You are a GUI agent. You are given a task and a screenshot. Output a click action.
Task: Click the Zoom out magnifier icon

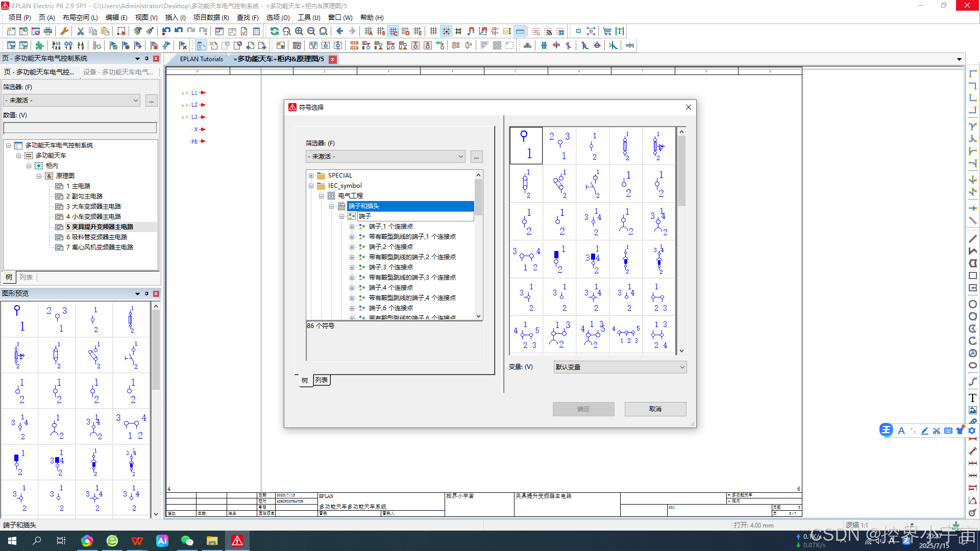(311, 31)
